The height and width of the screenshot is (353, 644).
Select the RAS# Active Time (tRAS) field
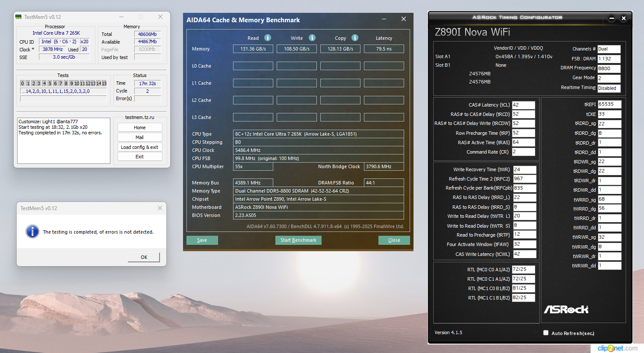click(524, 142)
